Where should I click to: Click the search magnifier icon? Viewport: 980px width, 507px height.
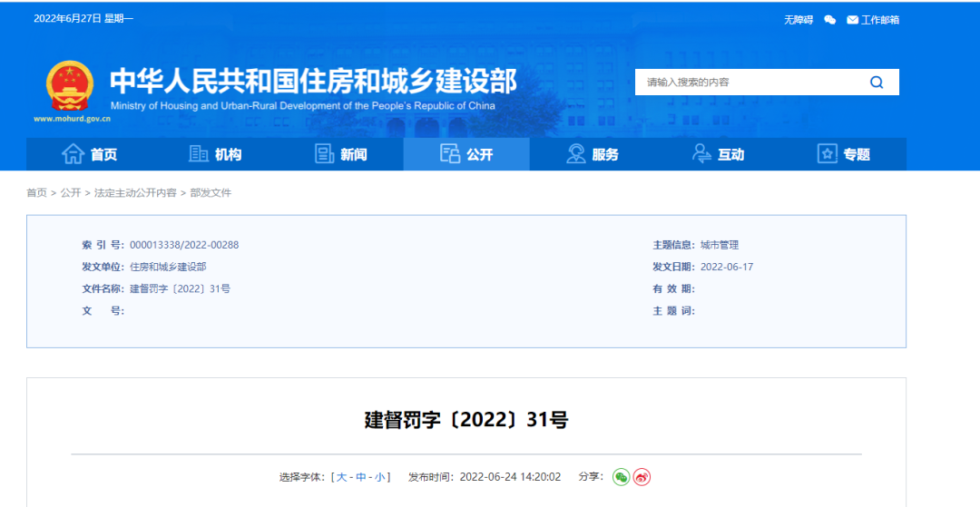click(876, 83)
